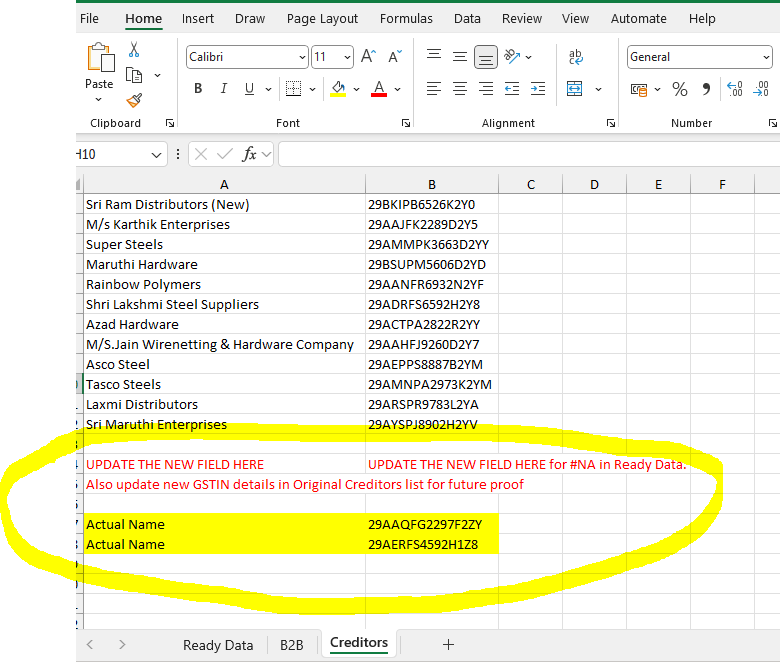Apply percent style formatting

tap(680, 89)
